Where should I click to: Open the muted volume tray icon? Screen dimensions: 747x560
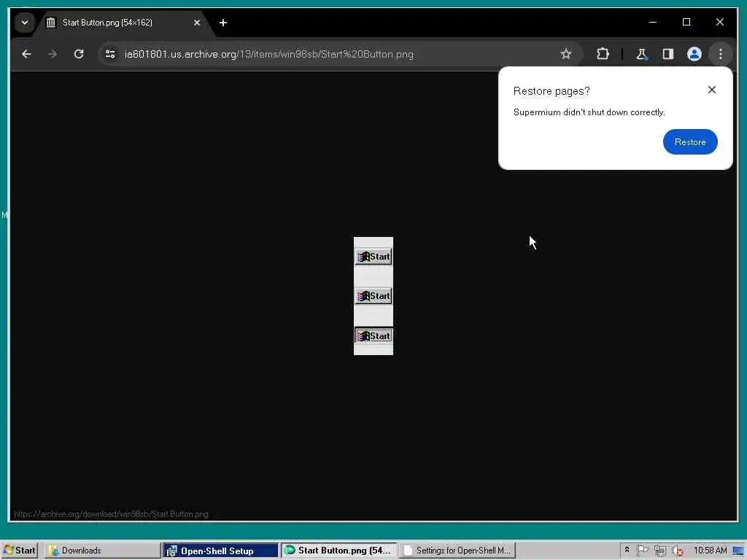pos(677,551)
